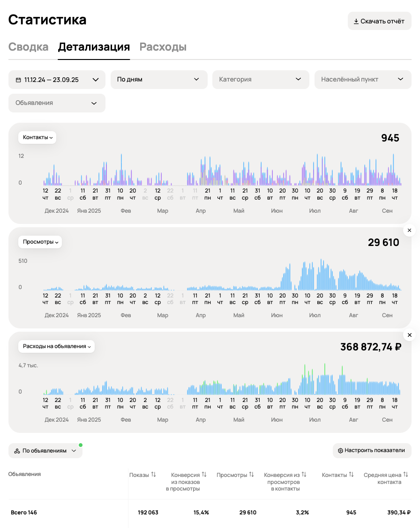
Task: Switch to the Сводка tab
Action: 29,47
